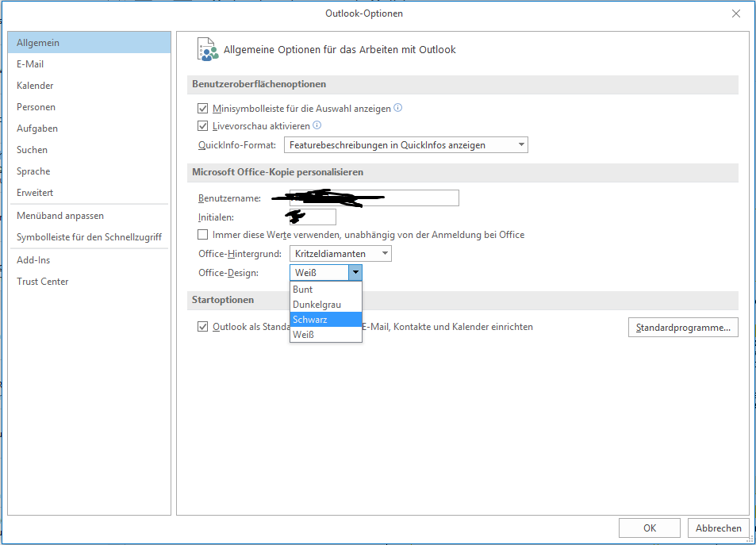Click the Standardprogramme button
The height and width of the screenshot is (545, 756).
point(683,327)
